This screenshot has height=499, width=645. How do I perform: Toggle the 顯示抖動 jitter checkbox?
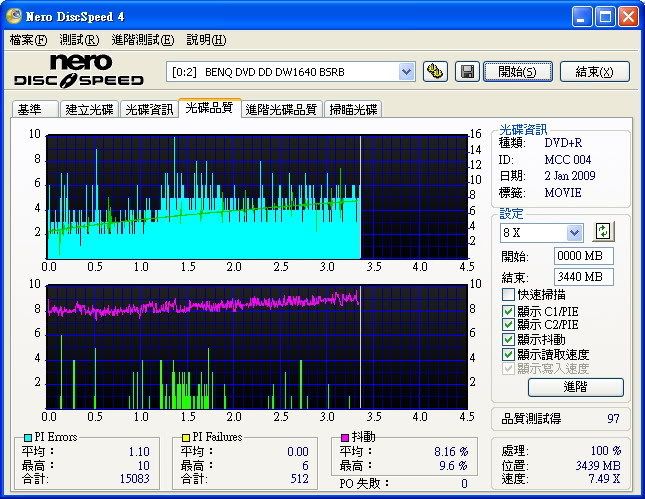tap(509, 339)
